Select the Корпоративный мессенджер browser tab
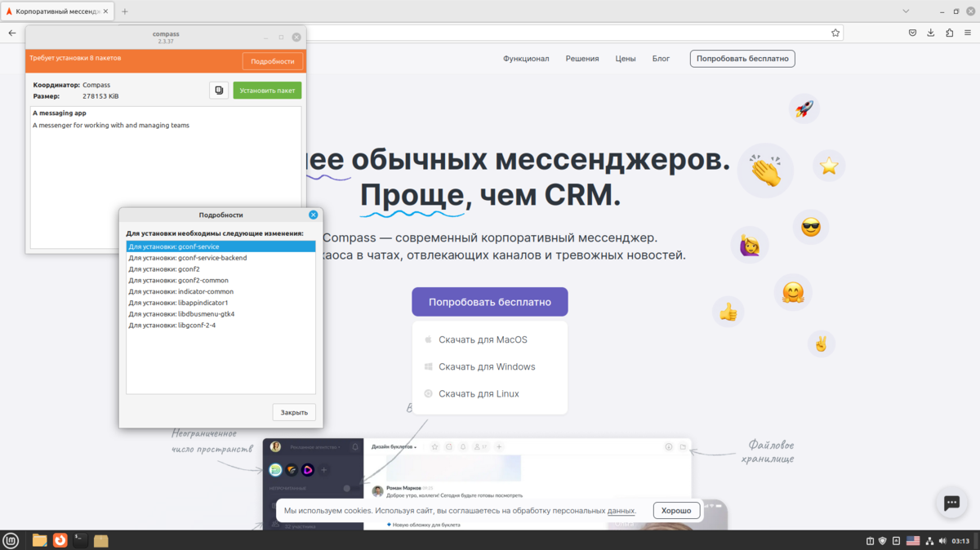Image resolution: width=980 pixels, height=550 pixels. tap(59, 11)
